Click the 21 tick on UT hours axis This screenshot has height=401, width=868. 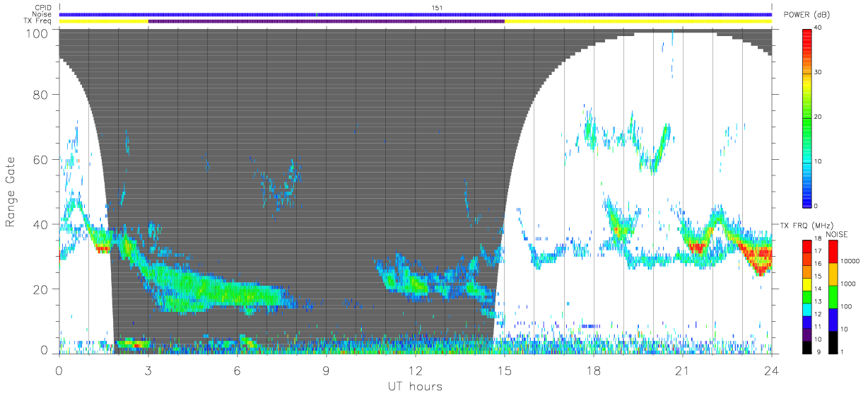click(683, 370)
